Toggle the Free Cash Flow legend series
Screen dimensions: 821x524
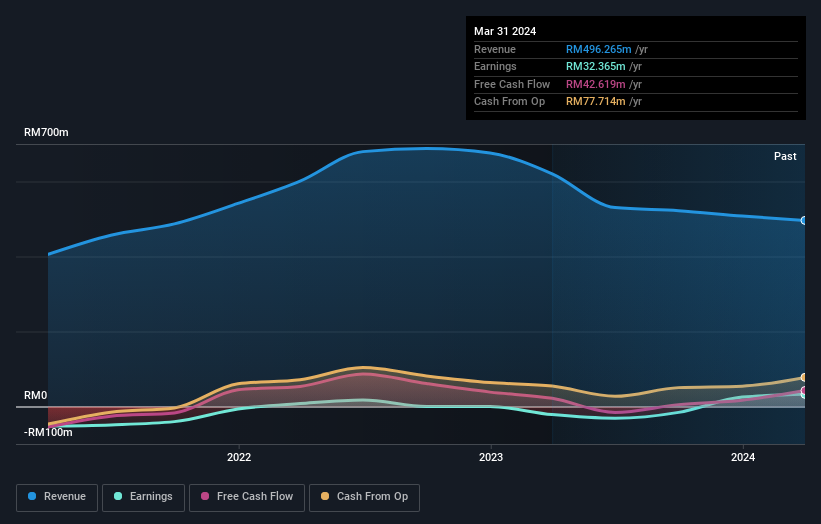(x=247, y=497)
